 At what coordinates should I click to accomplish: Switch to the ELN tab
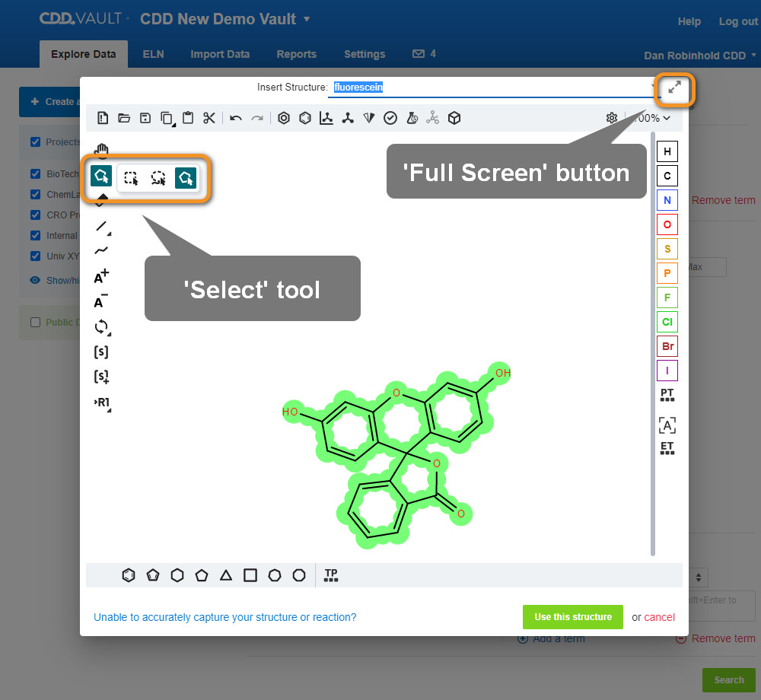tap(153, 54)
